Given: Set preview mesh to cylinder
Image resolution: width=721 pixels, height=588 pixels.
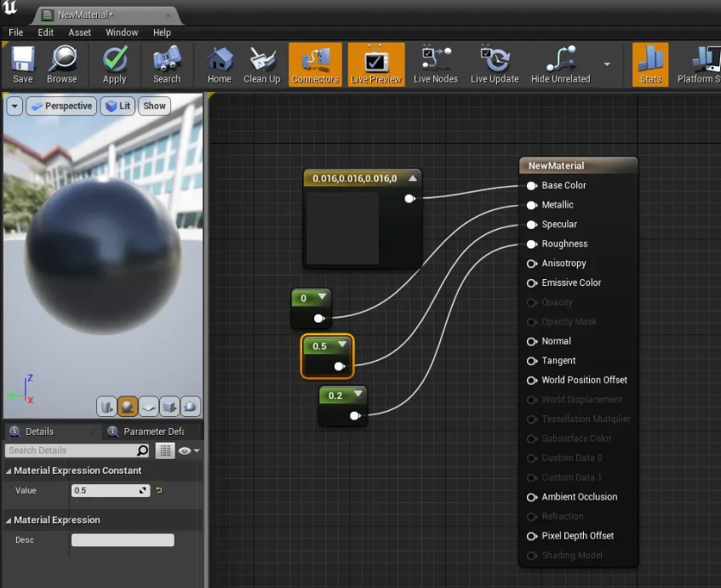Looking at the screenshot, I should [x=106, y=406].
